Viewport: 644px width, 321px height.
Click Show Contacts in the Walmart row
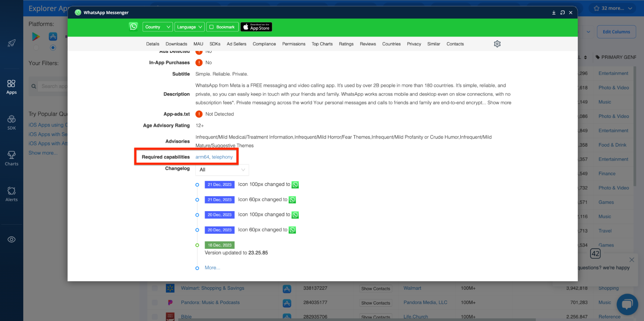point(376,289)
